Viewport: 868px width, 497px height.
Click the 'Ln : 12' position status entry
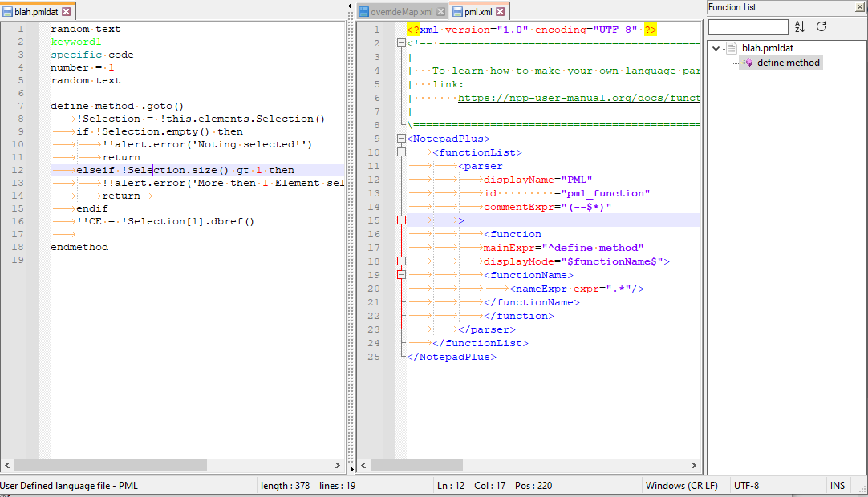(451, 486)
